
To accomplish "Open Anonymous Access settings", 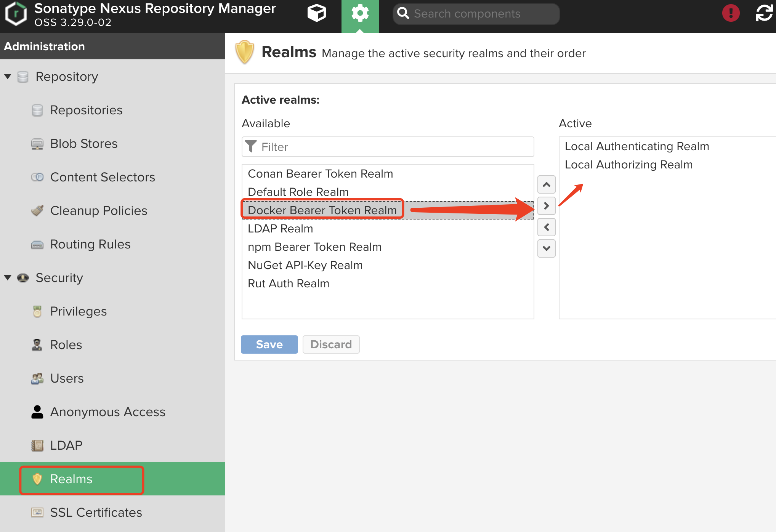I will [108, 412].
